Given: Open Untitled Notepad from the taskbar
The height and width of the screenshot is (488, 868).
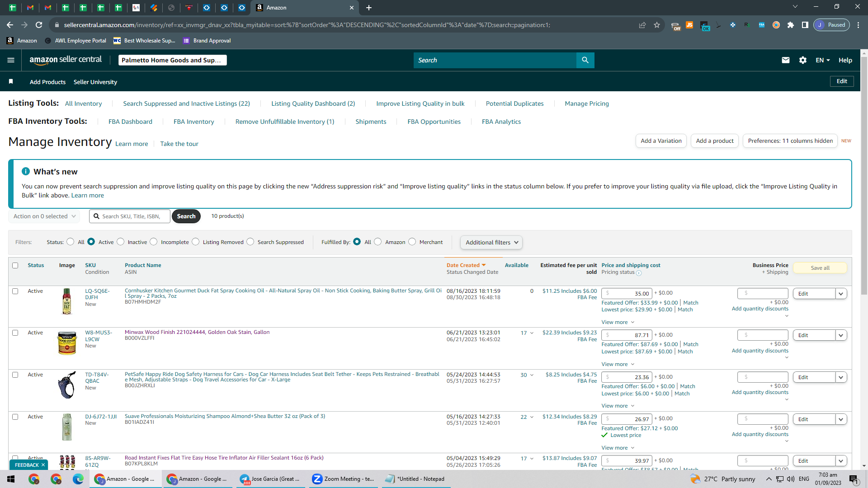Looking at the screenshot, I should 415,479.
